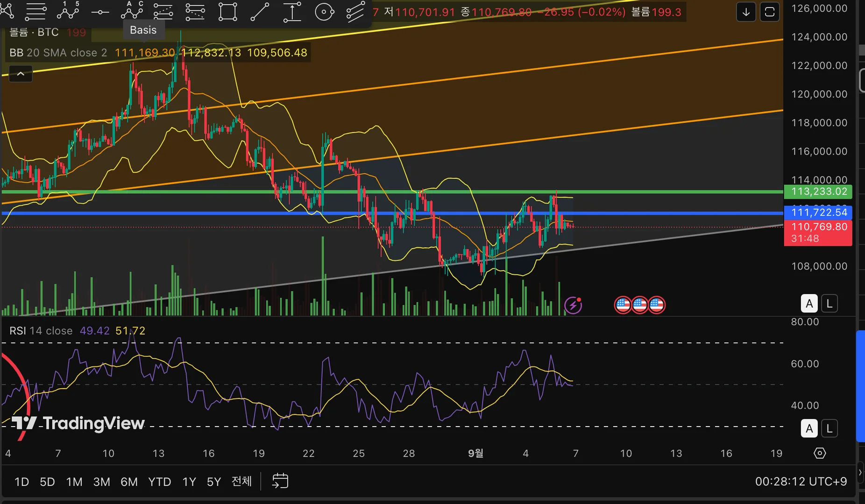The height and width of the screenshot is (504, 865).
Task: Click the blue vertical scrollbar on right edge
Action: [x=860, y=385]
